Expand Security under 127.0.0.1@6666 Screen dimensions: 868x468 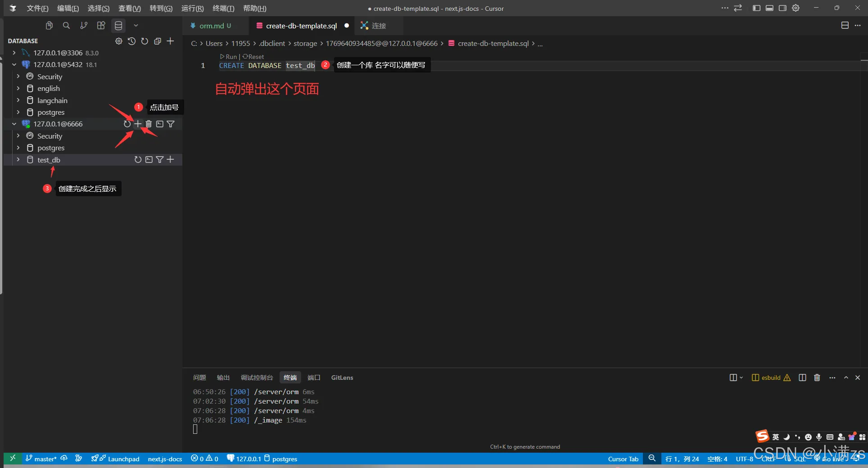pyautogui.click(x=18, y=136)
